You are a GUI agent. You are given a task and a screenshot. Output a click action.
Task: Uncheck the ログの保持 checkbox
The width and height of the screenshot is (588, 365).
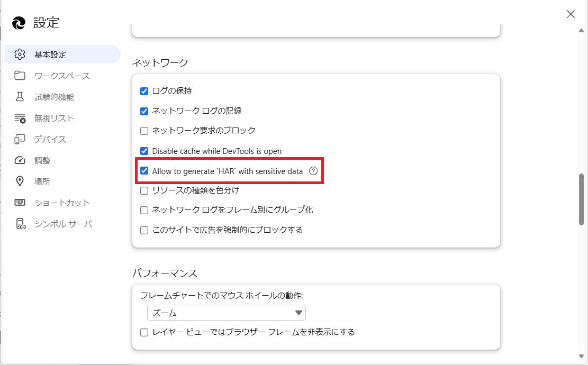[x=144, y=91]
